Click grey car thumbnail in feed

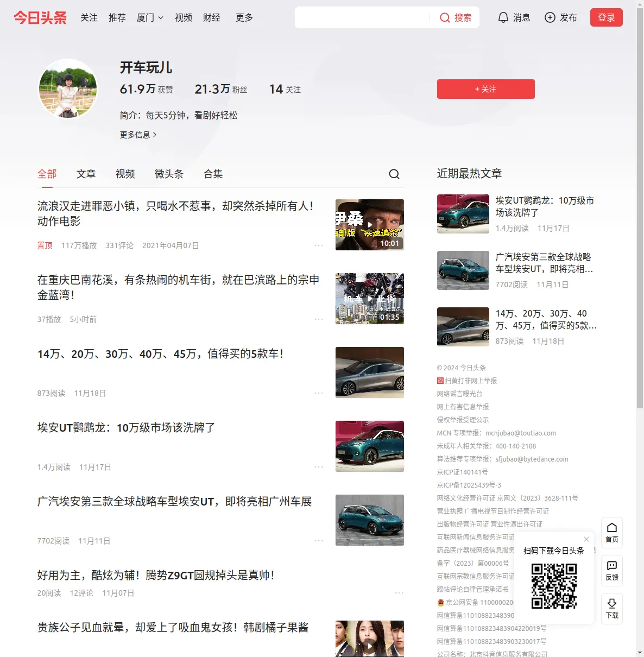370,372
